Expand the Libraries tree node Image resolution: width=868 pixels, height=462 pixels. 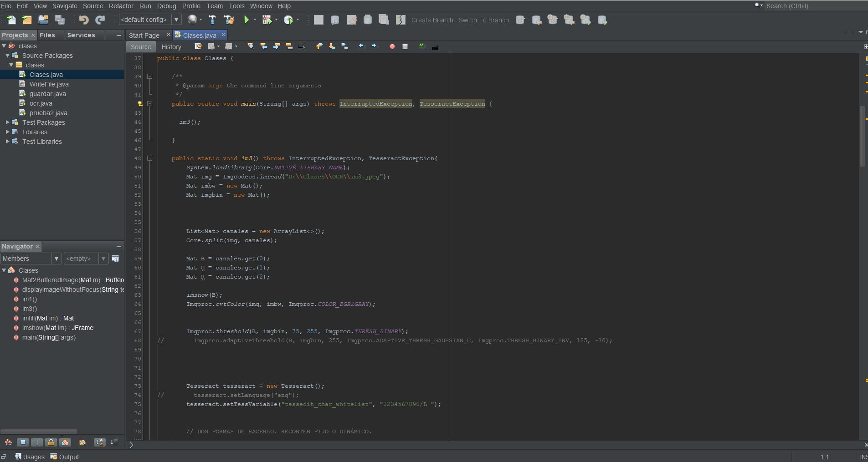pos(7,132)
